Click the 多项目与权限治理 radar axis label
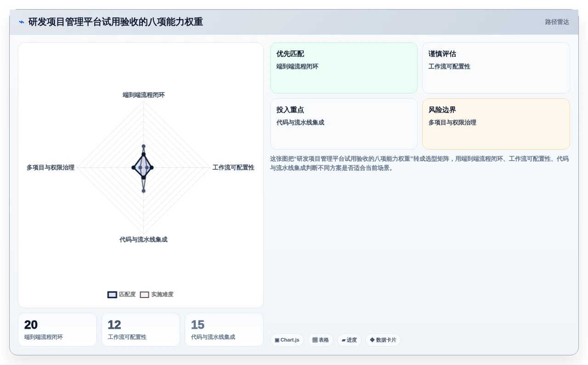The image size is (588, 365). point(51,168)
